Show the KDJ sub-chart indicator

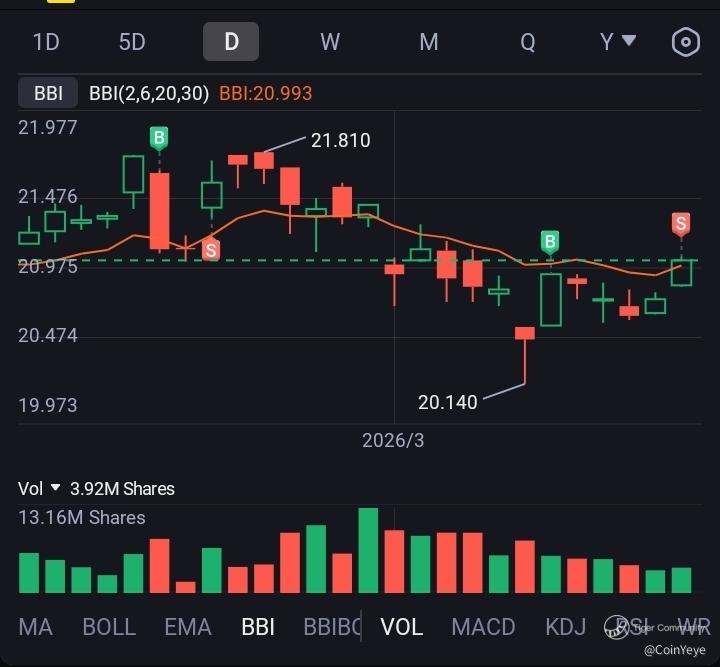566,627
